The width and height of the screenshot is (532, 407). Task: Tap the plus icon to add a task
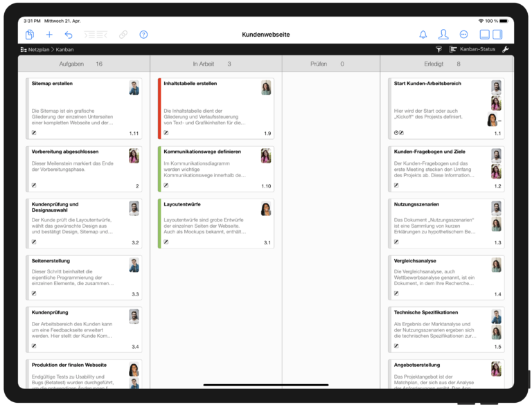pos(49,35)
